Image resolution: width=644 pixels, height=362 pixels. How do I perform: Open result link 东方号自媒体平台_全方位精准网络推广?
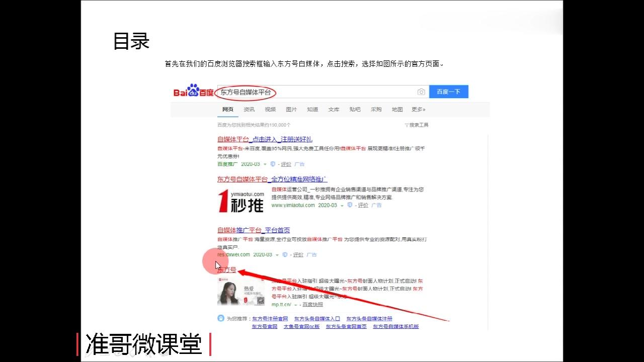click(272, 179)
